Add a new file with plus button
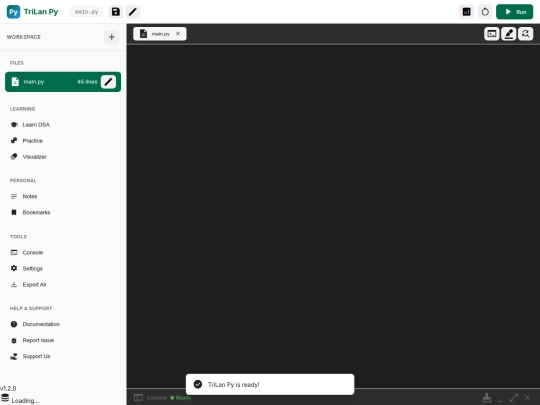The height and width of the screenshot is (405, 540). (x=112, y=37)
